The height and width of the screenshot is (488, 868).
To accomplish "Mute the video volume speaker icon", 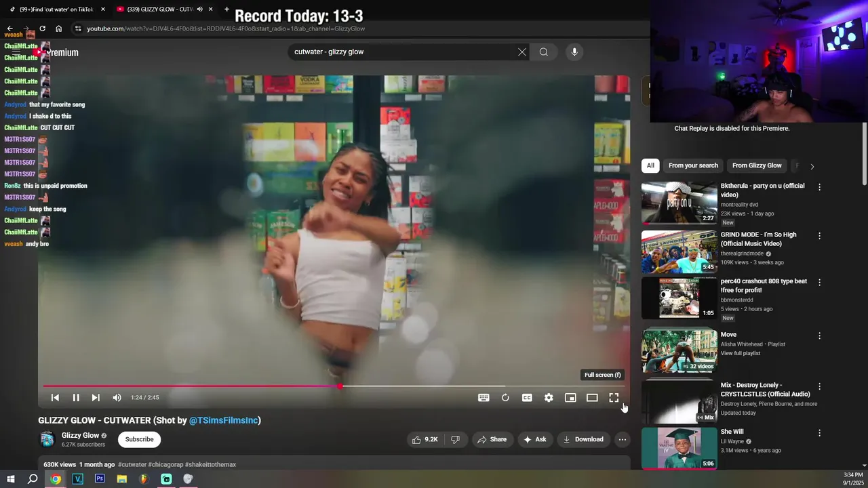I will pos(117,398).
